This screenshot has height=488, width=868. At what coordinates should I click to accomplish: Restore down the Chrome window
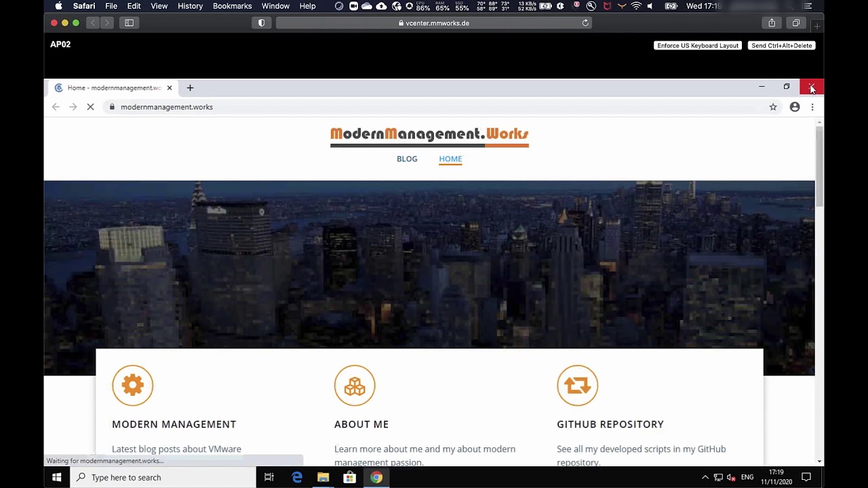[x=787, y=87]
